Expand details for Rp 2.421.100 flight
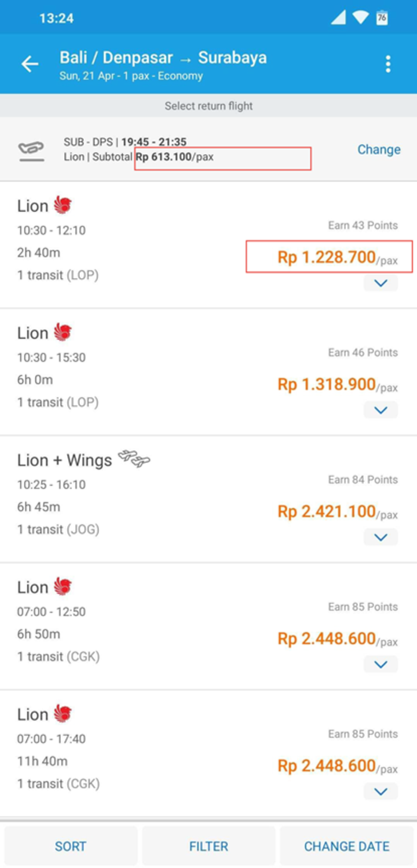This screenshot has height=868, width=417. 381,537
